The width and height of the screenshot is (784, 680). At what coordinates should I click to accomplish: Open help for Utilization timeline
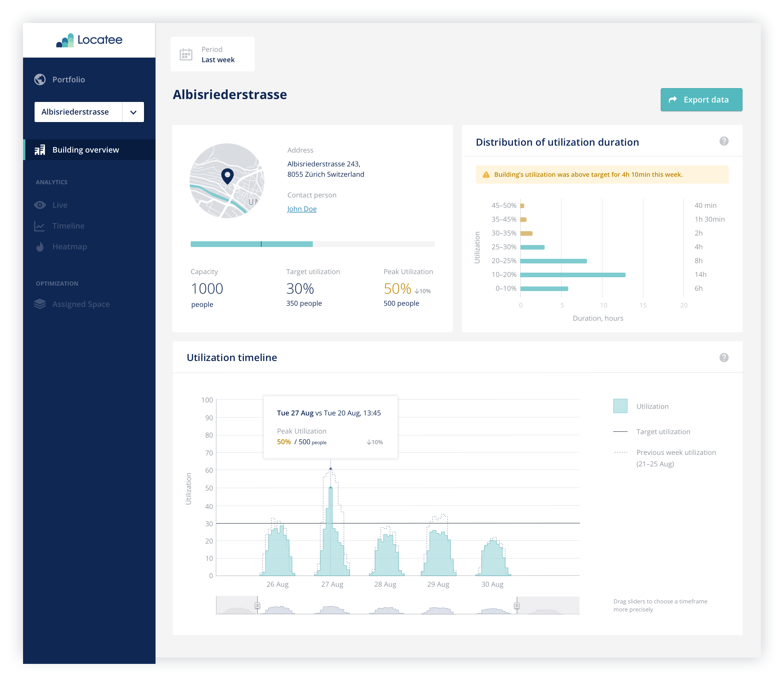(x=724, y=358)
